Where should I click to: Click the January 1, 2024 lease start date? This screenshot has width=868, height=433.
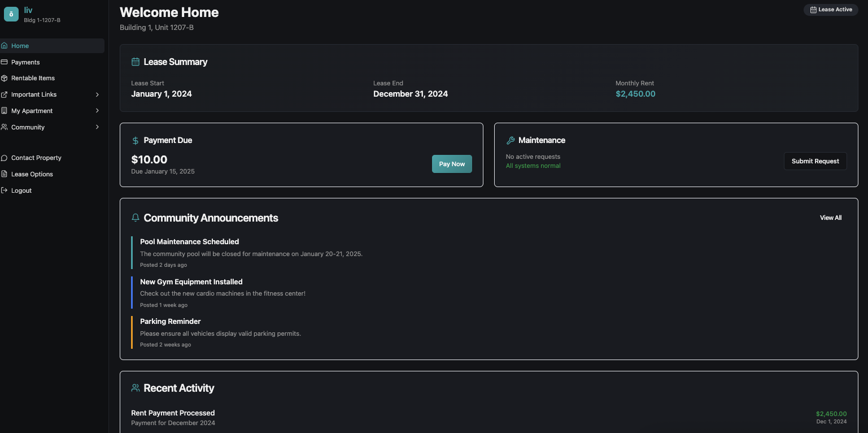(x=162, y=94)
